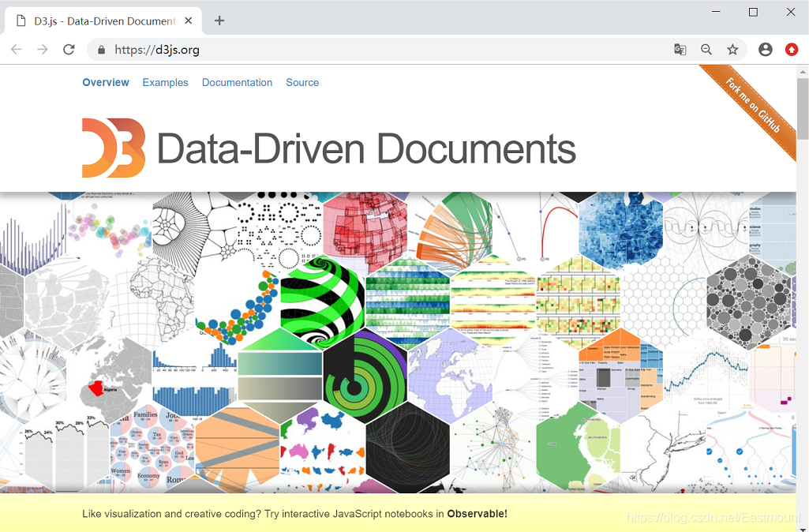The width and height of the screenshot is (809, 532).
Task: Open the green concentric arcs on black example
Action: coord(365,377)
